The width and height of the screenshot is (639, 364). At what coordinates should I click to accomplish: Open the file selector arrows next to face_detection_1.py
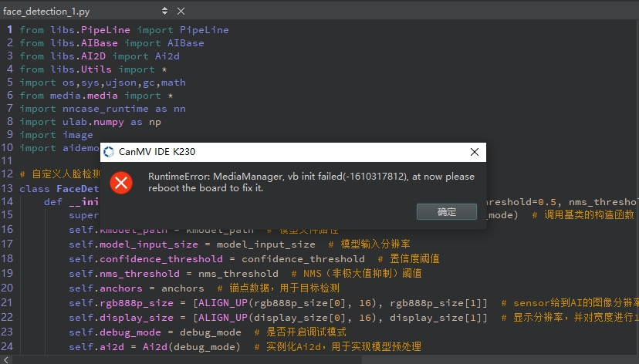(164, 11)
